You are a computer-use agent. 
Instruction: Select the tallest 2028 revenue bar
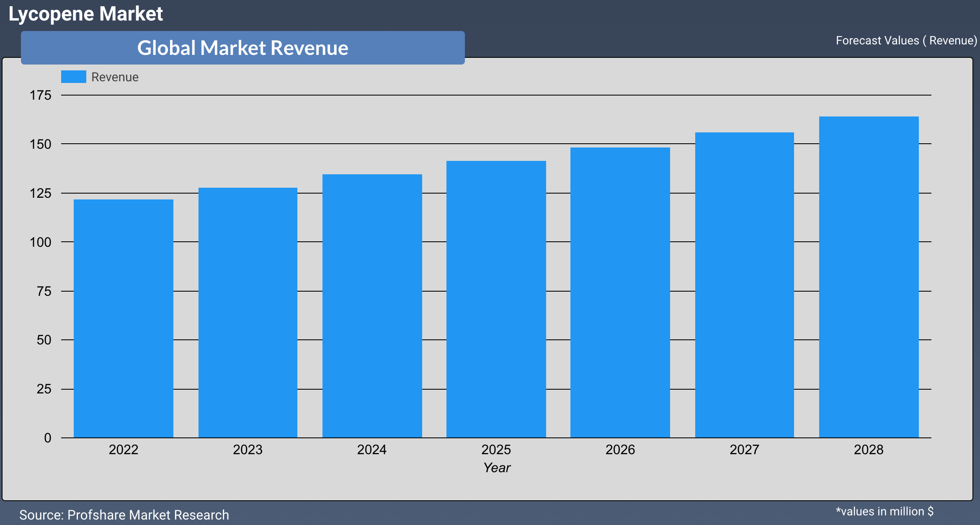pyautogui.click(x=869, y=277)
